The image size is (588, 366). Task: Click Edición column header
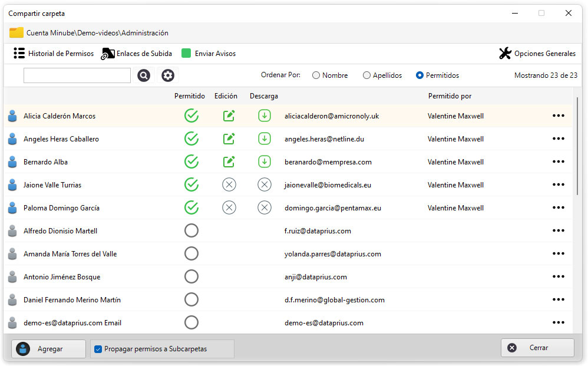coord(226,96)
